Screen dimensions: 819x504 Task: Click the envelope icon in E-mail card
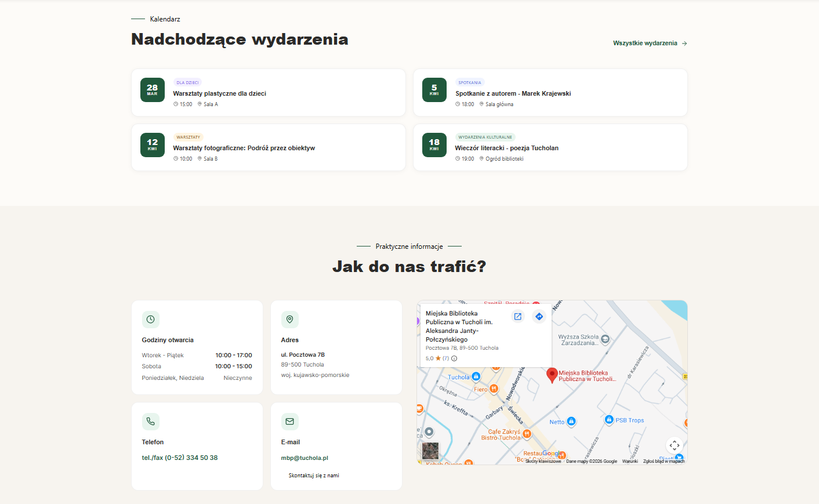(290, 422)
